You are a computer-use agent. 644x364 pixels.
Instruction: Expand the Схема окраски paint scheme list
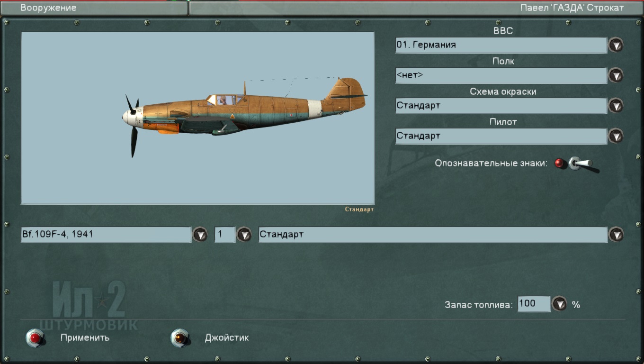[x=616, y=106]
